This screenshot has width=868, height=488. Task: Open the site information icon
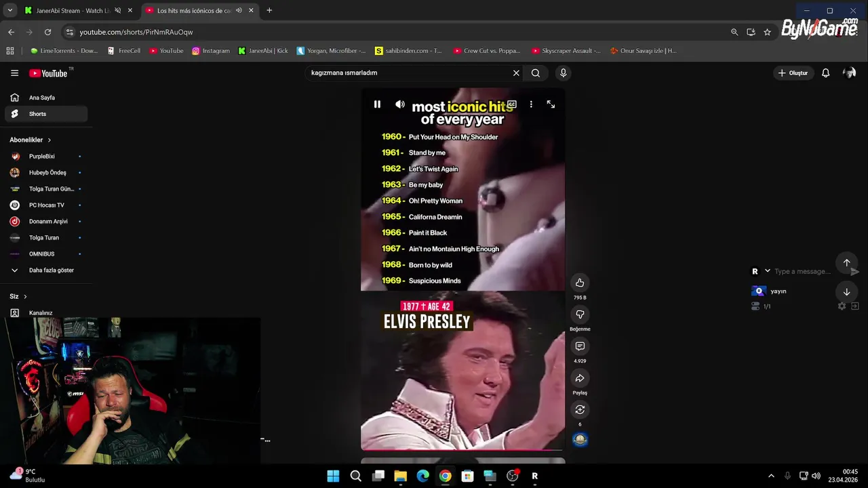point(68,32)
